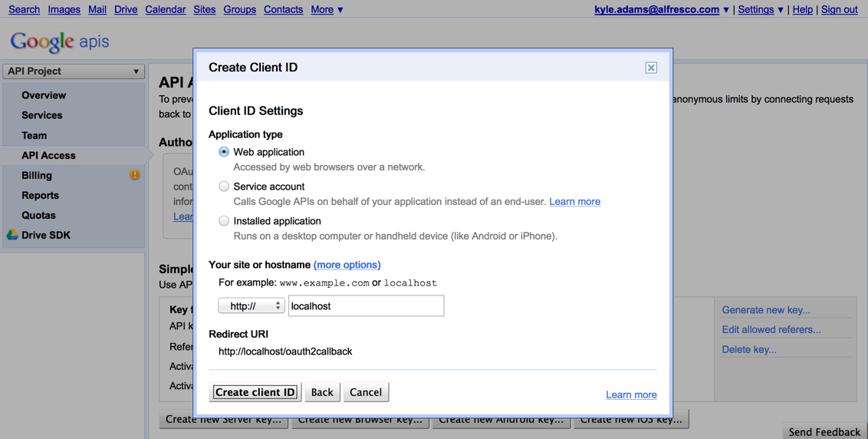Image resolution: width=868 pixels, height=439 pixels.
Task: Click Sign out link
Action: coord(839,9)
